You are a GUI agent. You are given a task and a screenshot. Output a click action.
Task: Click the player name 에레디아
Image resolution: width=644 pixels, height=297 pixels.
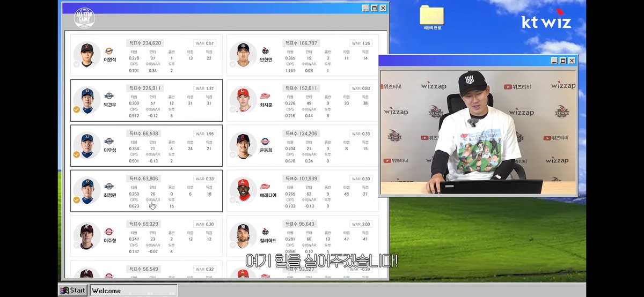click(268, 195)
